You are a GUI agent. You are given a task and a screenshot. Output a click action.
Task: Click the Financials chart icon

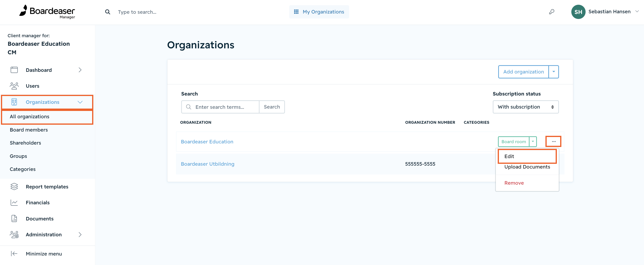tap(14, 203)
